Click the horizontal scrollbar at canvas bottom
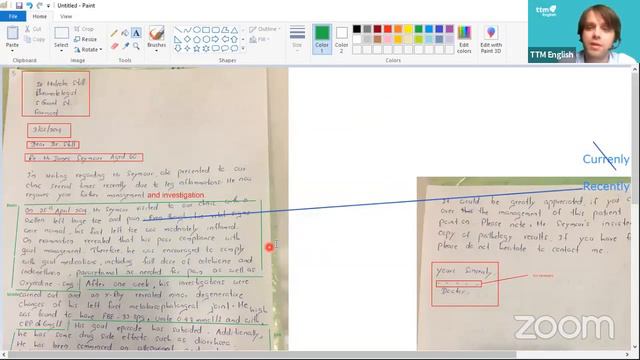The image size is (640, 360). pos(261,354)
